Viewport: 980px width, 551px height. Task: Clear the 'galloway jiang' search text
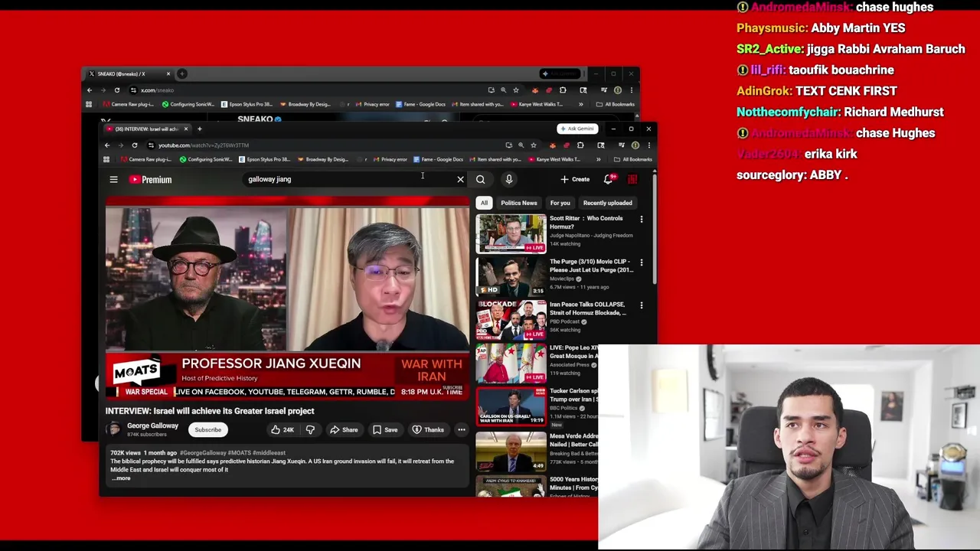[x=460, y=179]
